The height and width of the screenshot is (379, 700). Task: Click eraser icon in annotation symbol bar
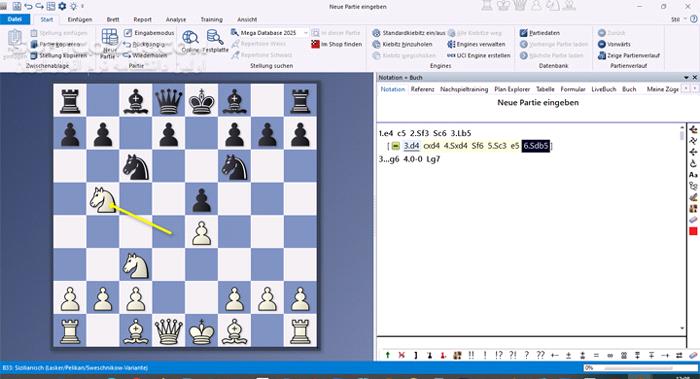point(693,355)
